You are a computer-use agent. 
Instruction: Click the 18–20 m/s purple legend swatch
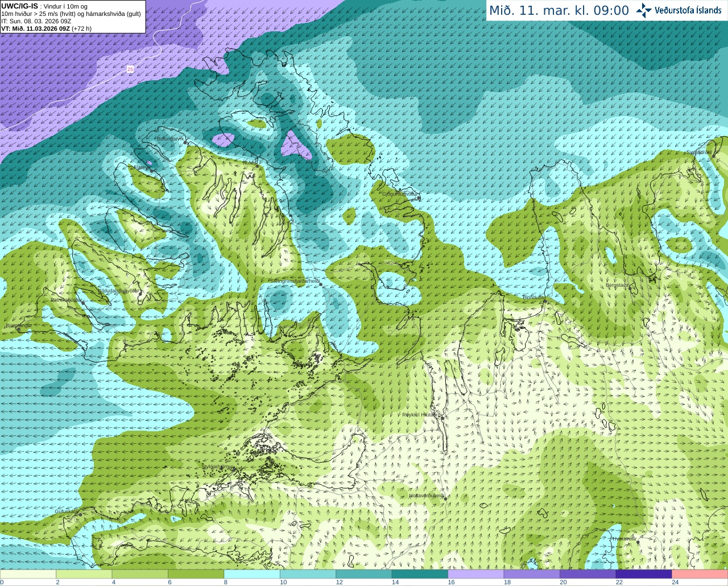532,574
